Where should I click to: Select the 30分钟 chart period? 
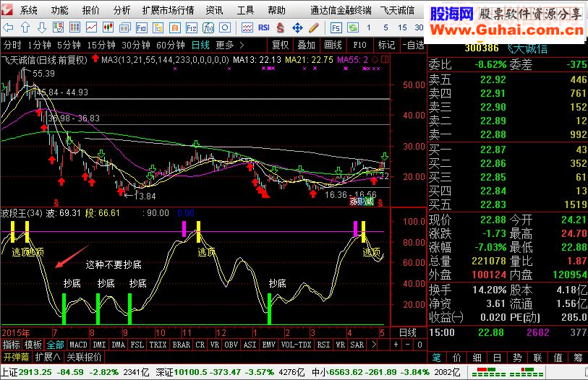136,46
